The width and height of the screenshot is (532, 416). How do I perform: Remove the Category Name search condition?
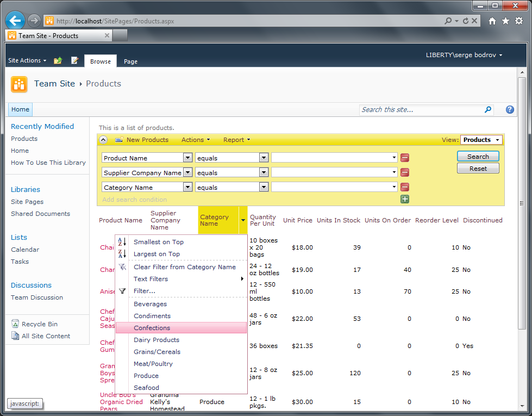click(x=404, y=187)
